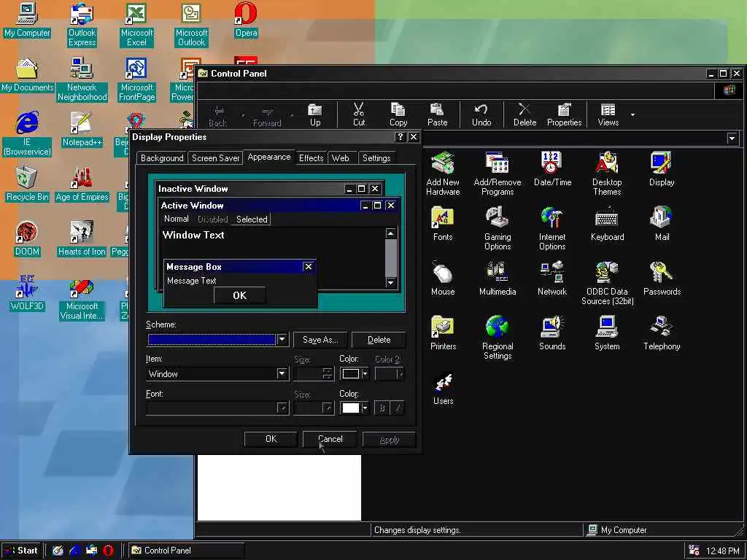
Task: Switch to the Screen Saver tab
Action: pyautogui.click(x=215, y=158)
